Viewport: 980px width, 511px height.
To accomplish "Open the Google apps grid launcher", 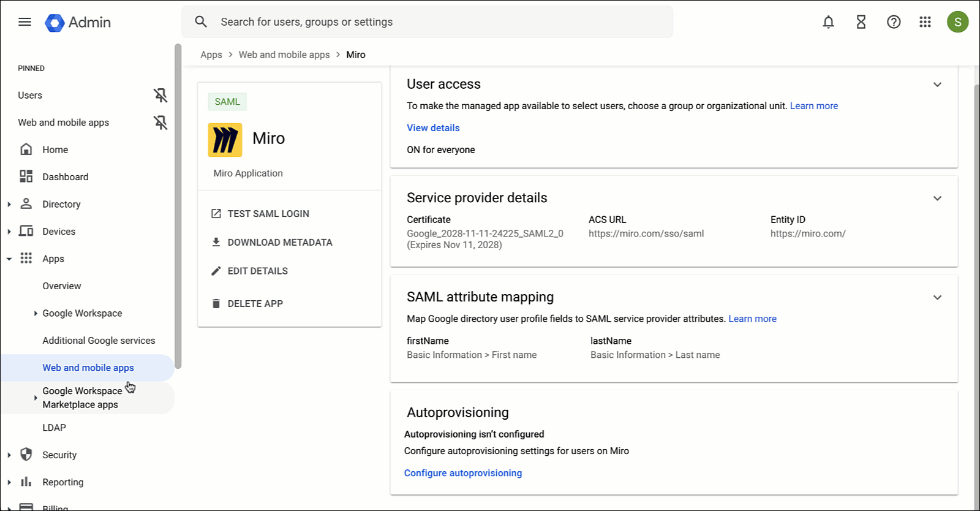I will click(x=925, y=22).
